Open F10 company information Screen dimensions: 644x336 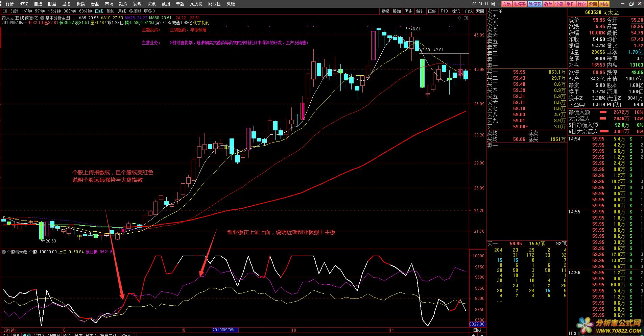point(444,11)
